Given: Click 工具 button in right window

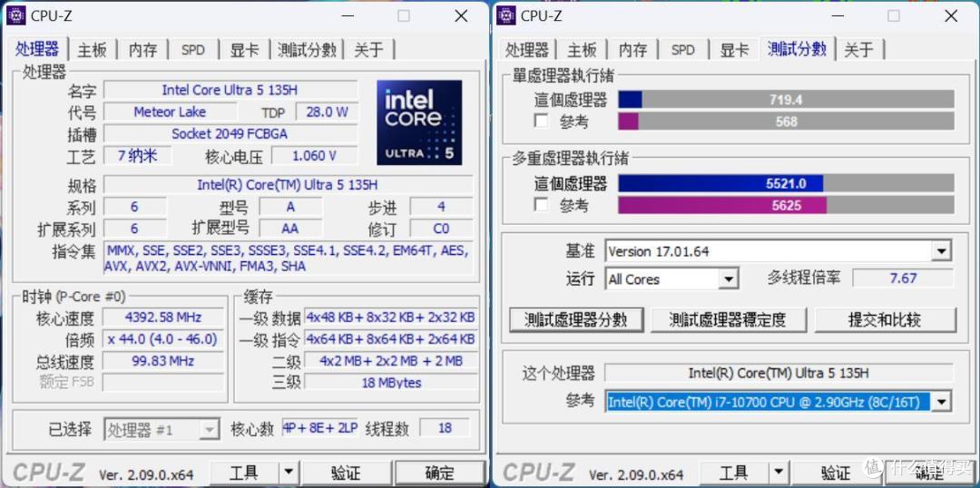Looking at the screenshot, I should [734, 473].
